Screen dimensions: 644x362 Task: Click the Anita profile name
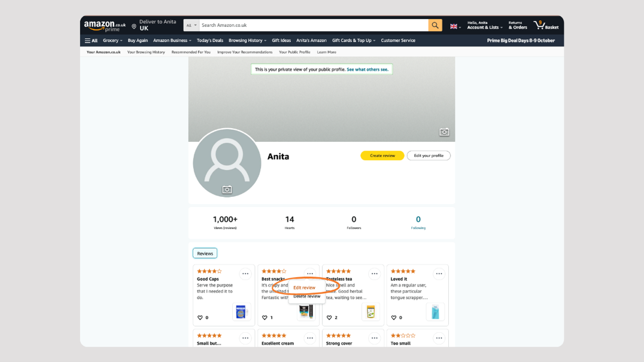pyautogui.click(x=278, y=156)
